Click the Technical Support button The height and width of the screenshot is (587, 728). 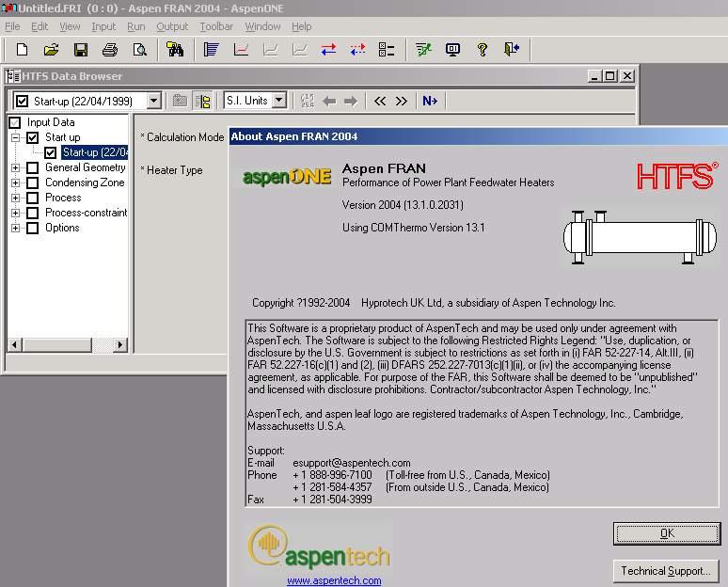click(666, 571)
